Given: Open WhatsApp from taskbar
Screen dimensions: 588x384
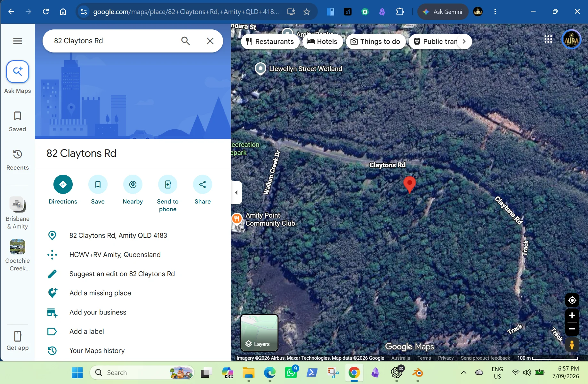Looking at the screenshot, I should coord(291,373).
